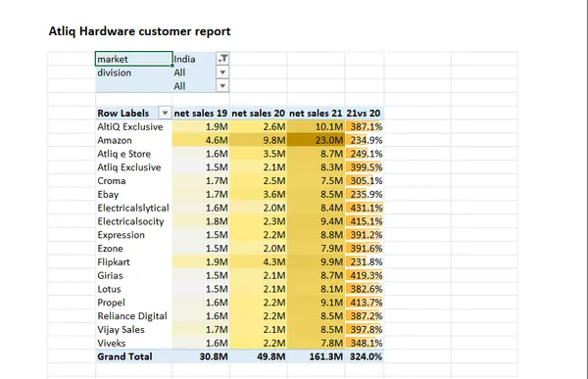
Task: Click Amazon's 4.6M net sales 19 cell
Action: [x=201, y=140]
